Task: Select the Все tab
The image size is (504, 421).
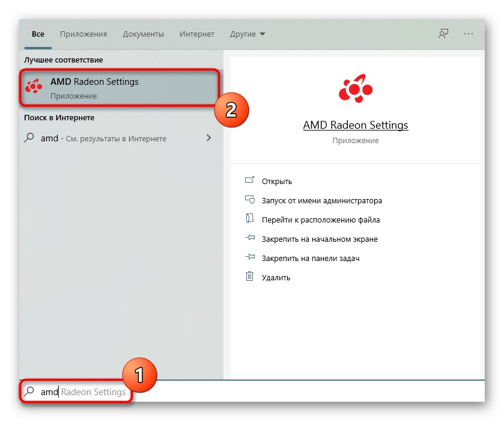Action: pos(38,34)
